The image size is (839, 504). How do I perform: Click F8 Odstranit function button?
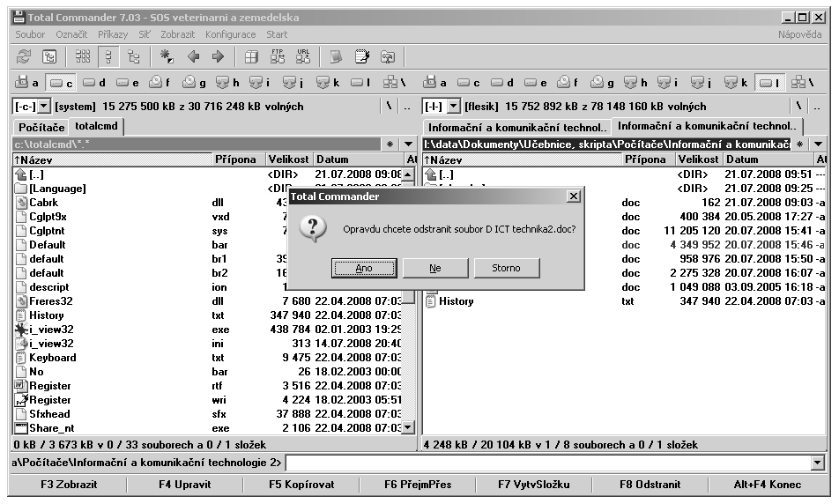coord(650,485)
